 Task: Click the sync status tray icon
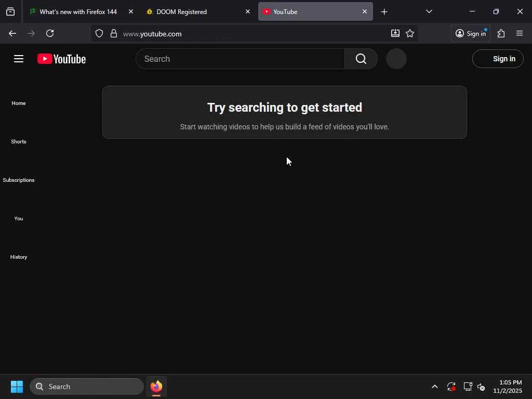coord(451,387)
